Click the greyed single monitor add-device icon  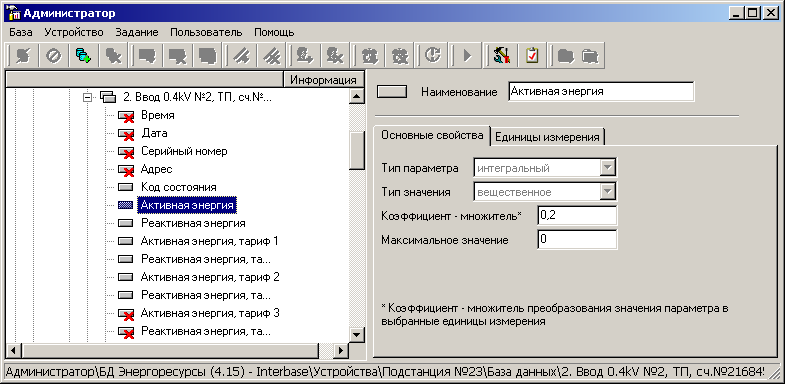147,56
